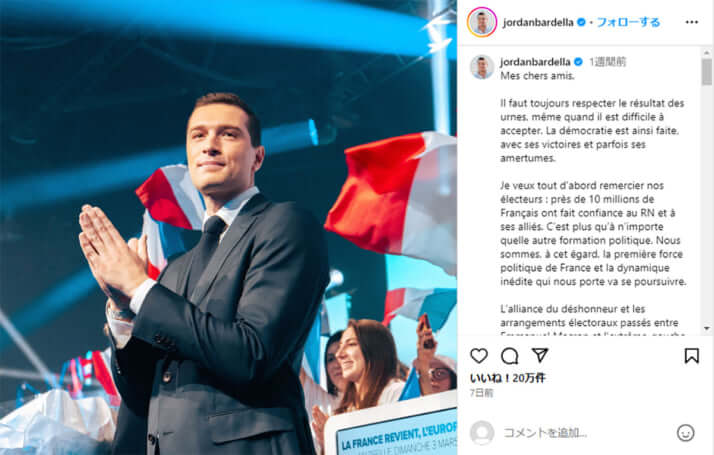Open comments via speech bubble icon

[x=510, y=356]
